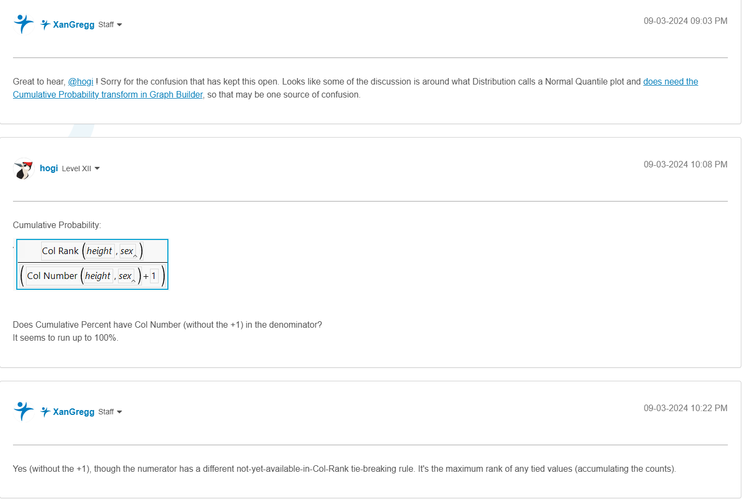Click the 10:22 PM post timestamp
The image size is (743, 500).
[x=685, y=407]
